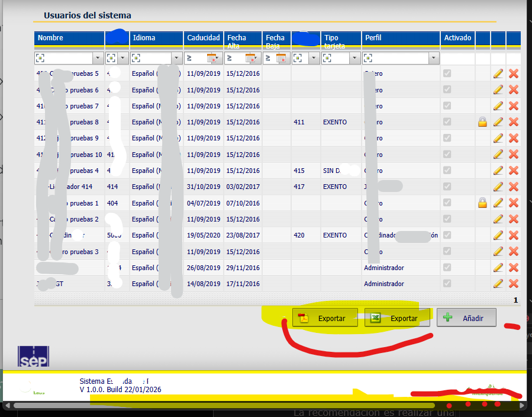Toggle Activado checkbox for user registered 23/08/2017
This screenshot has height=417, width=532.
coord(447,235)
